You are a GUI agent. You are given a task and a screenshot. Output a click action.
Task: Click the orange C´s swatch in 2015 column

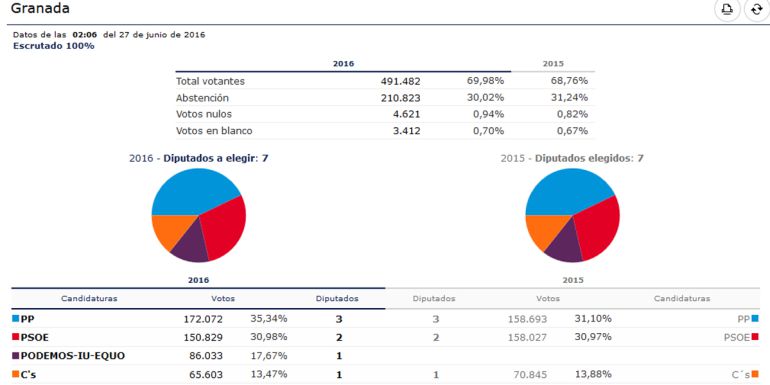[755, 374]
